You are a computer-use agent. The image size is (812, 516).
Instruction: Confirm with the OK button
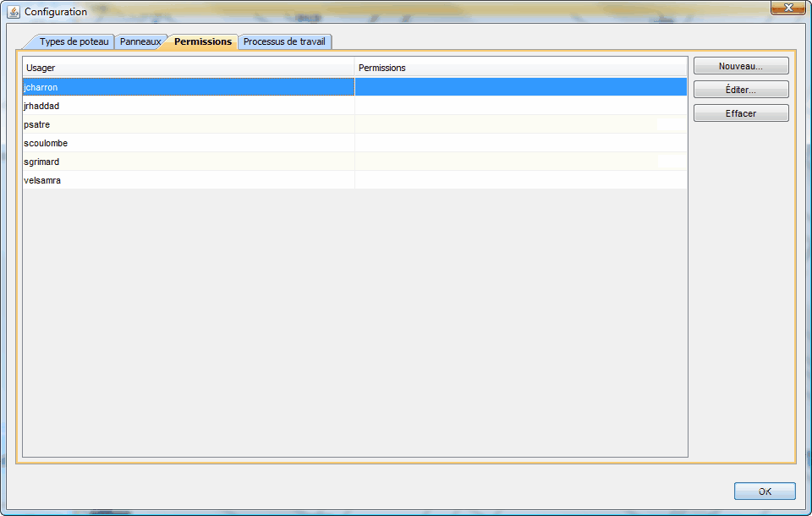click(x=765, y=491)
